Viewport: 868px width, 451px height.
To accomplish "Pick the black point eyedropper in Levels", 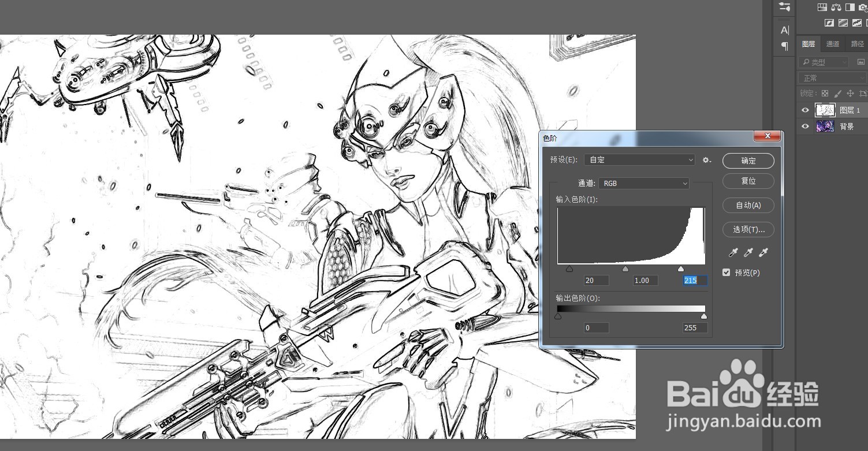I will [735, 252].
